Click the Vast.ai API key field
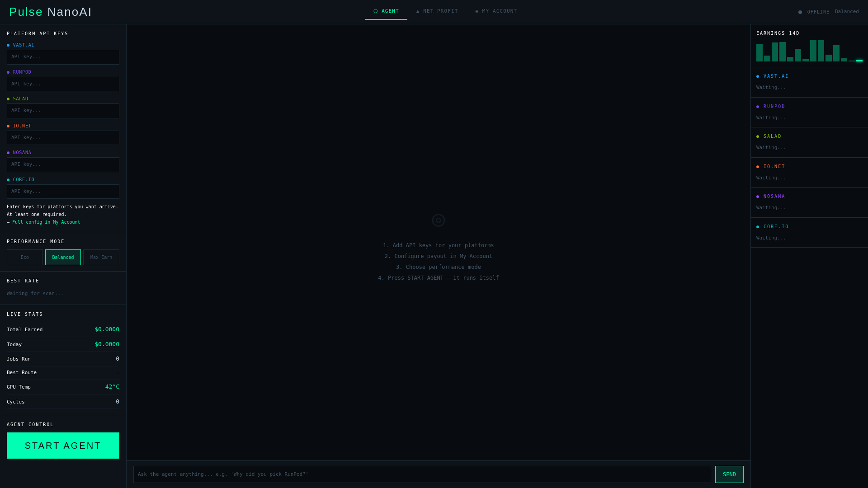 click(x=63, y=57)
